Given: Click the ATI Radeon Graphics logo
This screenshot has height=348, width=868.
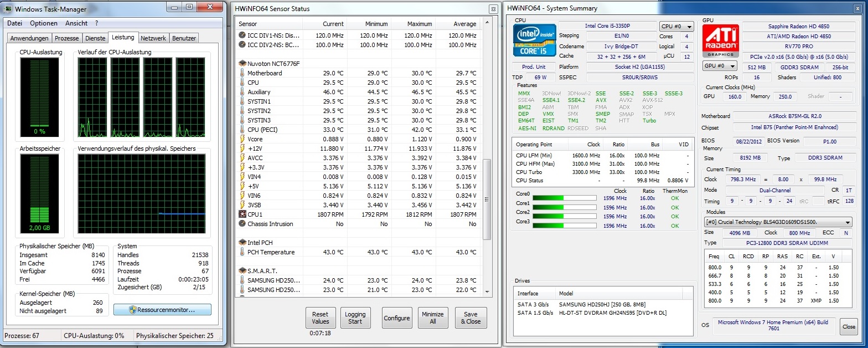Looking at the screenshot, I should point(720,40).
